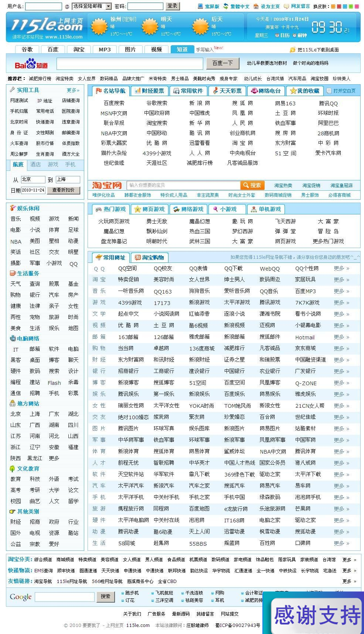The image size is (364, 634).
Task: Switch to the MP3 search tab
Action: [105, 49]
